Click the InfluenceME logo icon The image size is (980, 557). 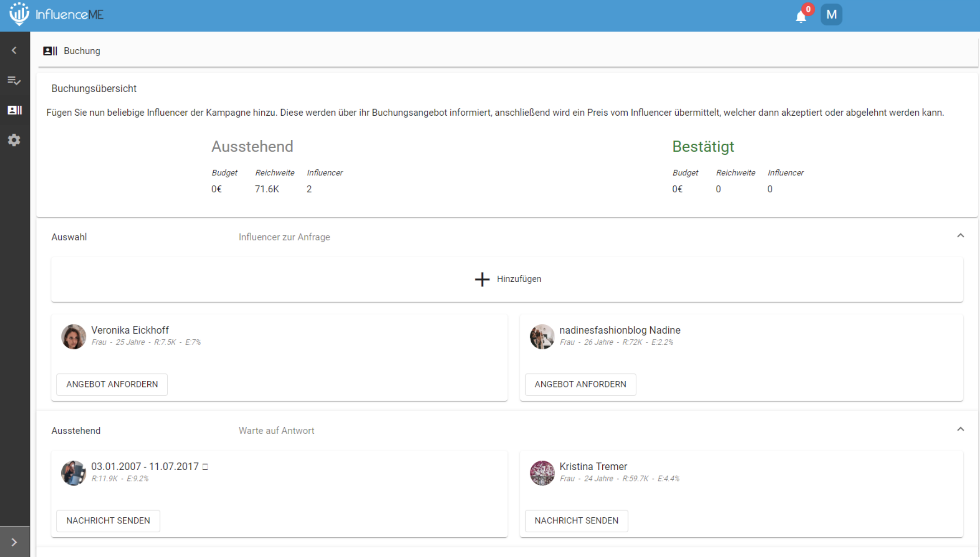click(19, 14)
